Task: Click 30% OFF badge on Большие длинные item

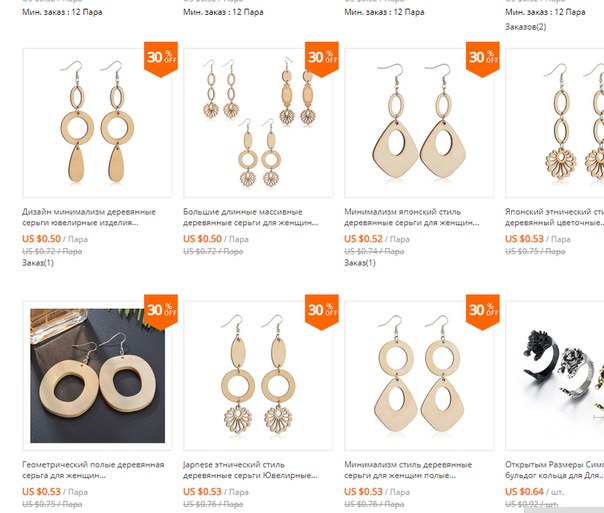Action: 322,59
